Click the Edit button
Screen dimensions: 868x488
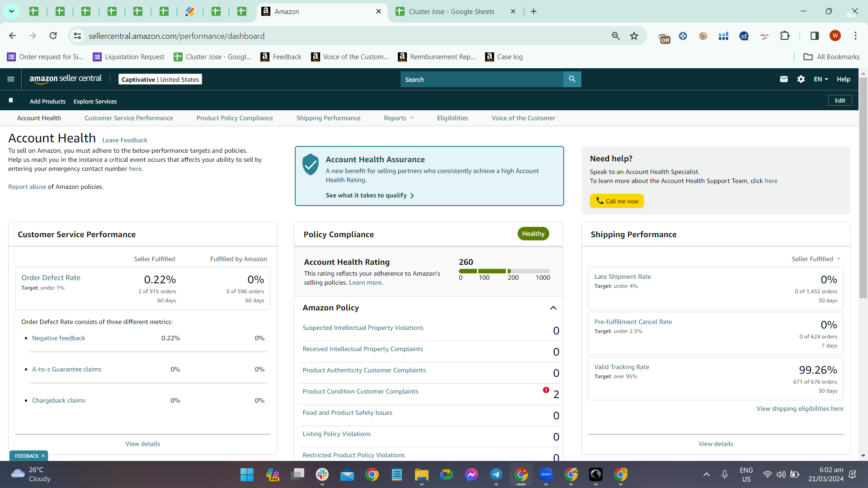pyautogui.click(x=840, y=100)
